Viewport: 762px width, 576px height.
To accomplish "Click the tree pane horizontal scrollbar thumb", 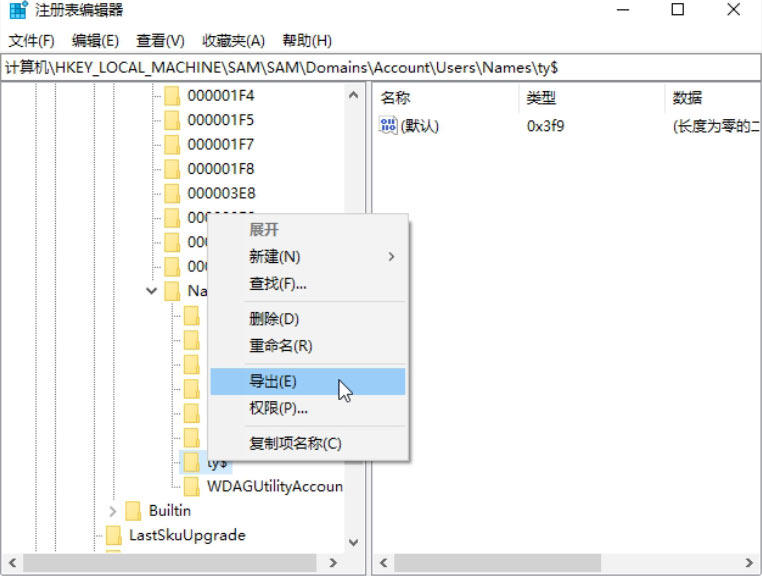I will 170,563.
